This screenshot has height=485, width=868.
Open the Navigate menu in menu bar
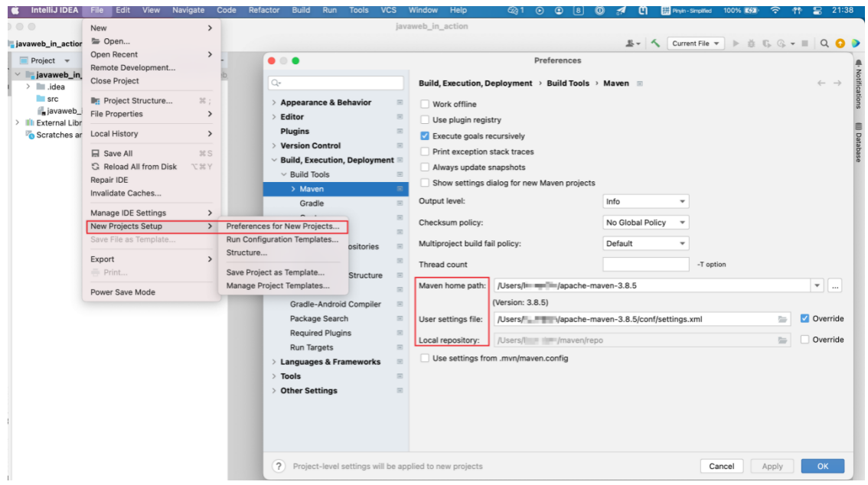click(188, 10)
